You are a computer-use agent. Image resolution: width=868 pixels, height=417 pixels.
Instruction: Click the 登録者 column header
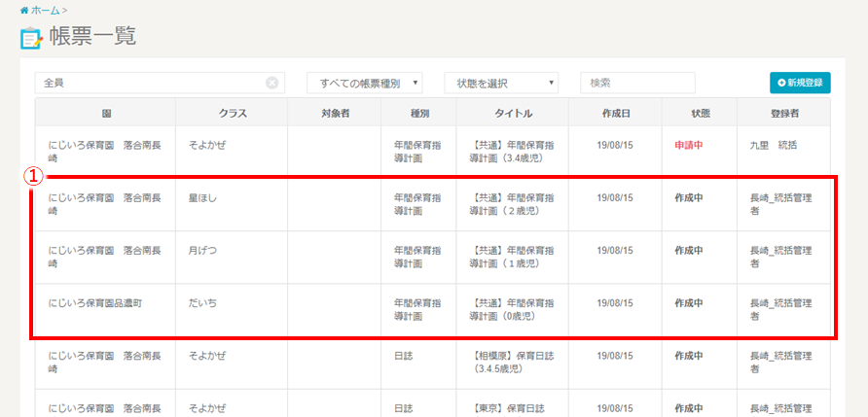tap(783, 113)
